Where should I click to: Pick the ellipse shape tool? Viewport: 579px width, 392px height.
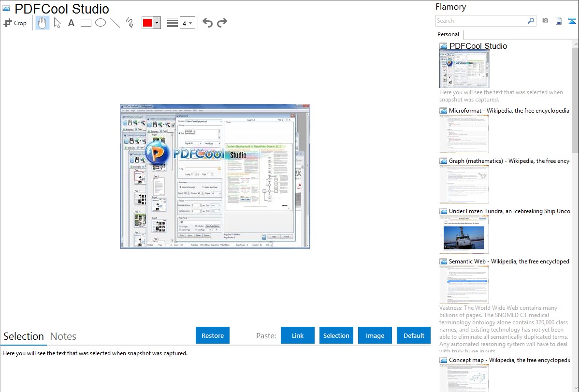[101, 23]
